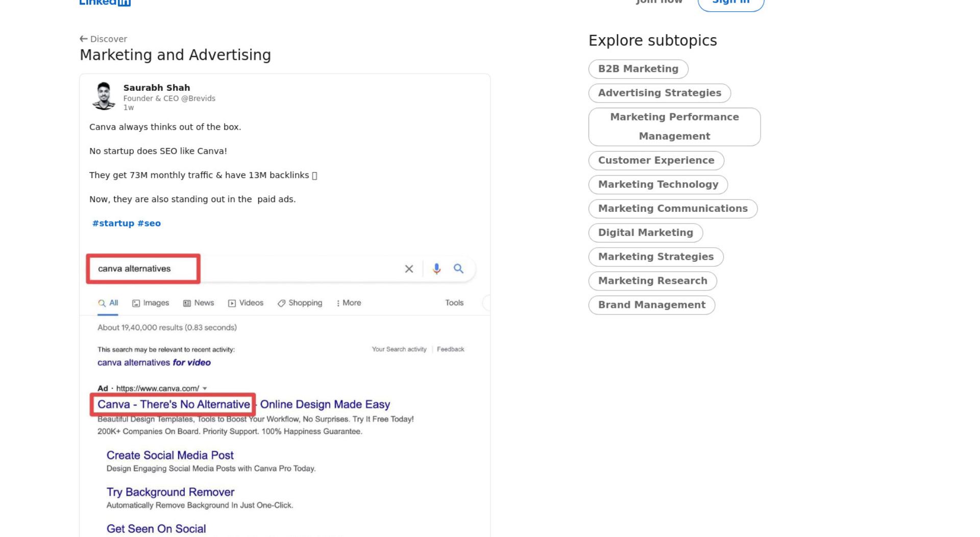Click the https://www.canva.com/ ad URL text
980x537 pixels.
pyautogui.click(x=158, y=388)
